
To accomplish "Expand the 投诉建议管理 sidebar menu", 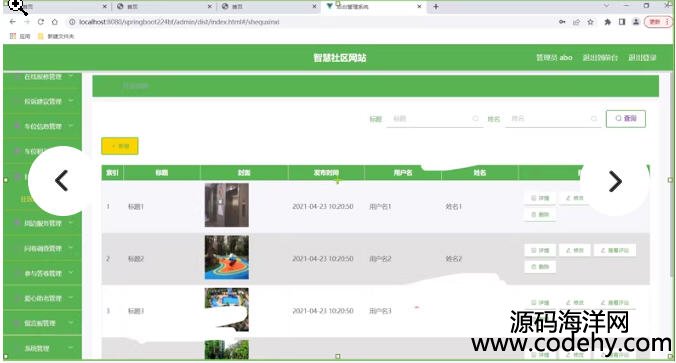I will click(42, 101).
